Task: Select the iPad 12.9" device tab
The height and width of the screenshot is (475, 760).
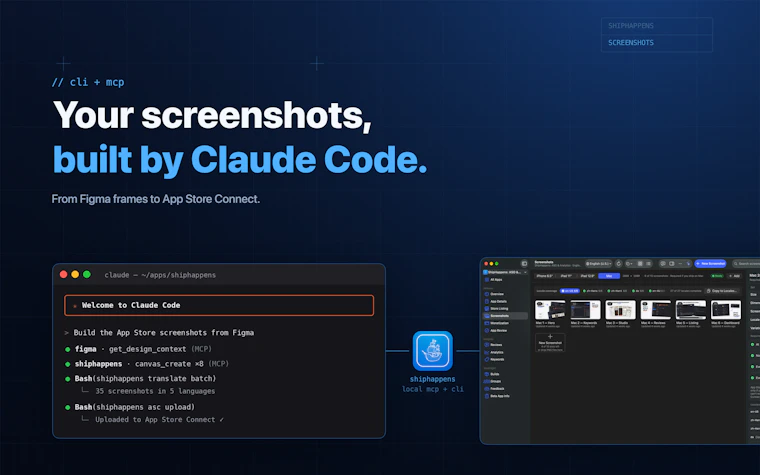Action: pyautogui.click(x=587, y=276)
